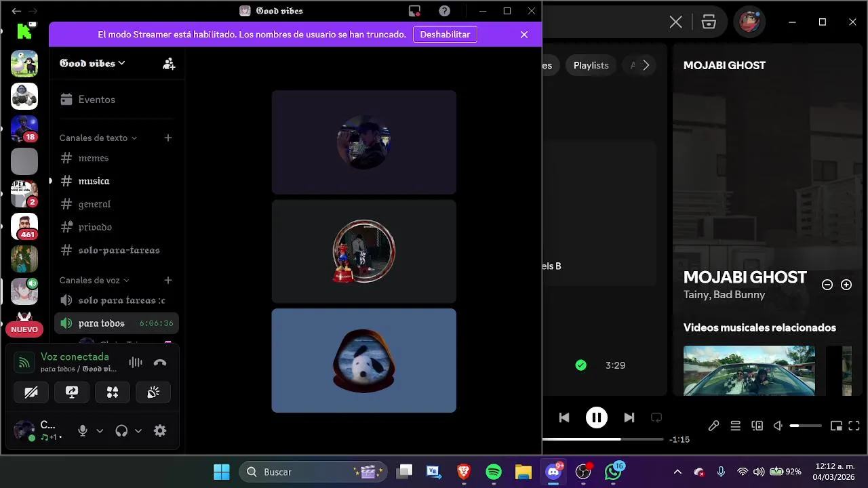The width and height of the screenshot is (868, 488).
Task: Invite people icon next to Good vibes
Action: pos(169,64)
